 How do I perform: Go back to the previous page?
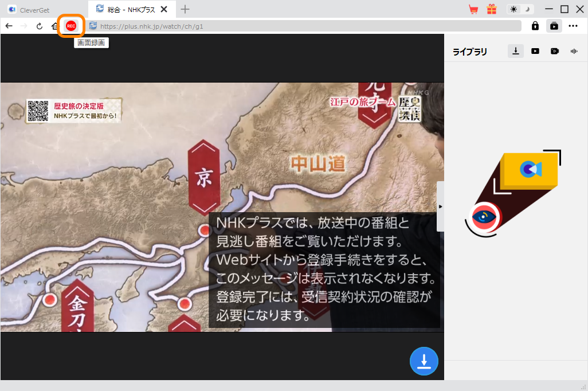tap(9, 26)
